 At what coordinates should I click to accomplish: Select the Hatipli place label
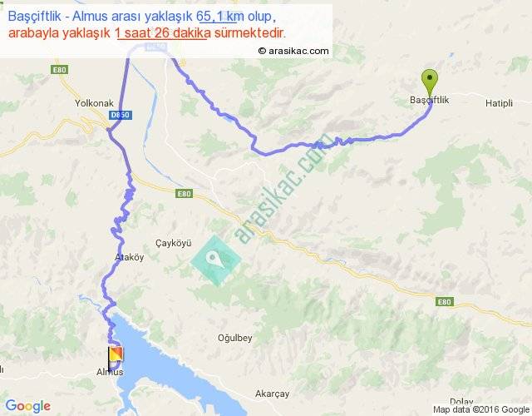coord(499,103)
